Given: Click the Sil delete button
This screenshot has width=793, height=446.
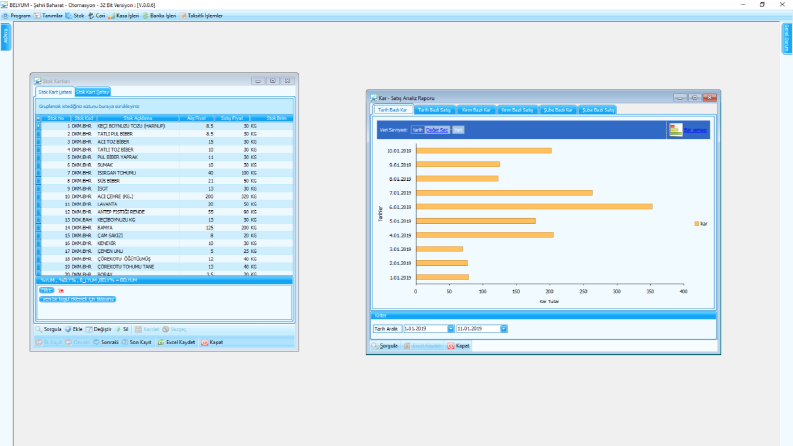Looking at the screenshot, I should (122, 329).
